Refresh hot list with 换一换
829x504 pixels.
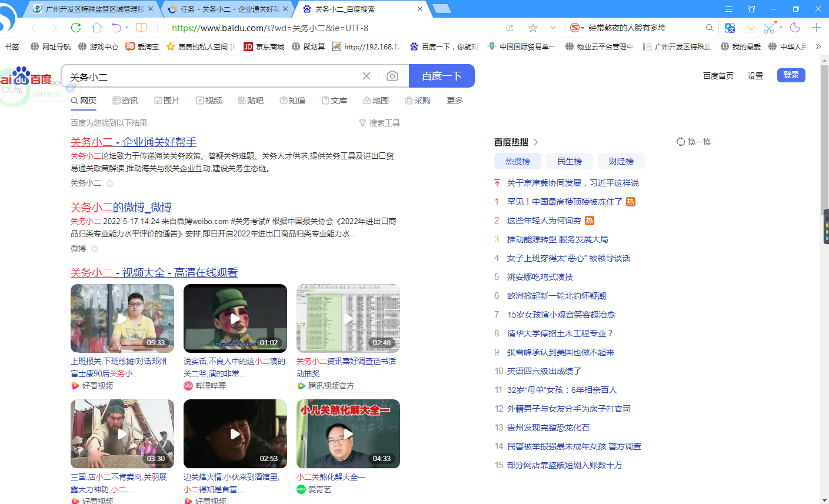pyautogui.click(x=694, y=142)
